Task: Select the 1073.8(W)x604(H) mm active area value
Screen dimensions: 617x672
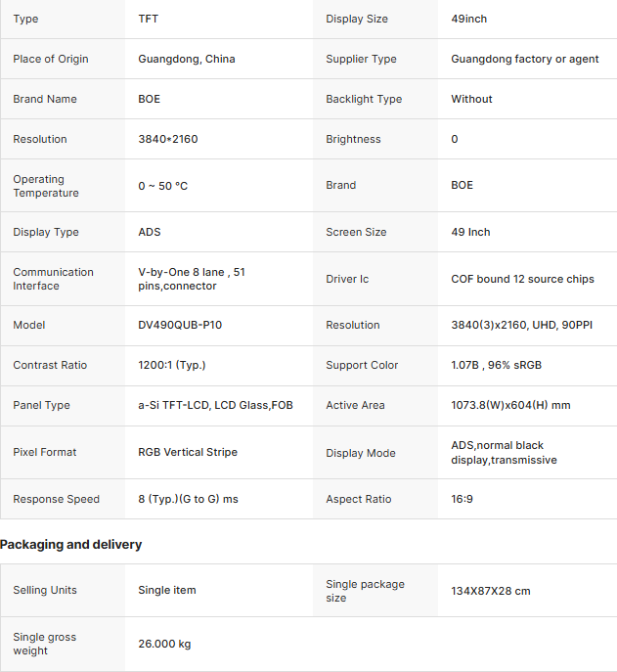Action: (x=510, y=405)
